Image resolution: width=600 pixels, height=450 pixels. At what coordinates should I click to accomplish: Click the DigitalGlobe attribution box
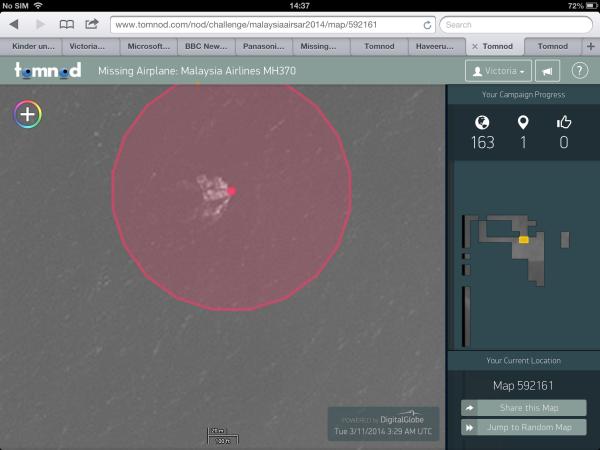click(x=383, y=424)
